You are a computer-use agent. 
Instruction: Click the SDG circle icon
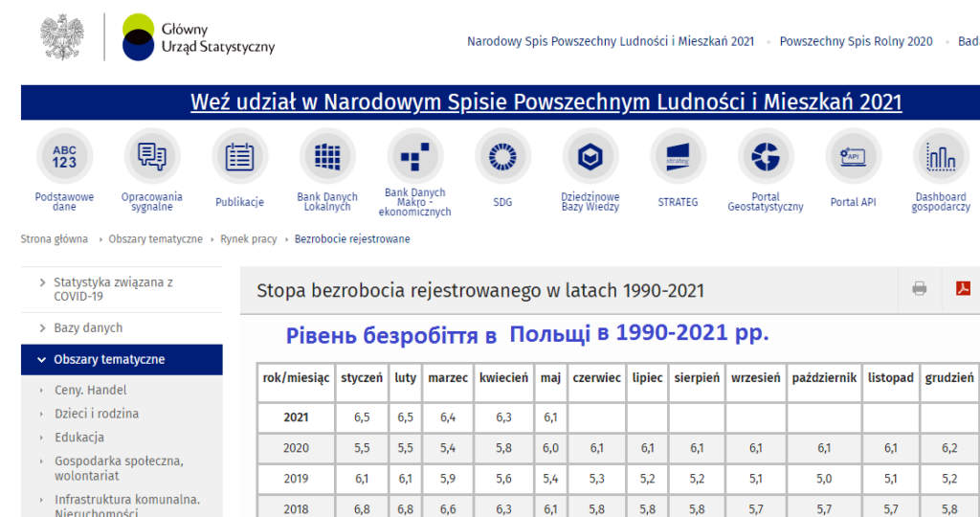502,156
